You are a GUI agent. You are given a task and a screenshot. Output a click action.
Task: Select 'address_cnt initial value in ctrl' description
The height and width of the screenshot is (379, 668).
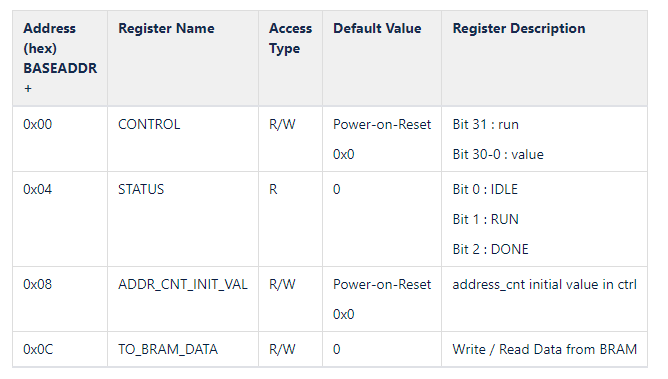544,284
